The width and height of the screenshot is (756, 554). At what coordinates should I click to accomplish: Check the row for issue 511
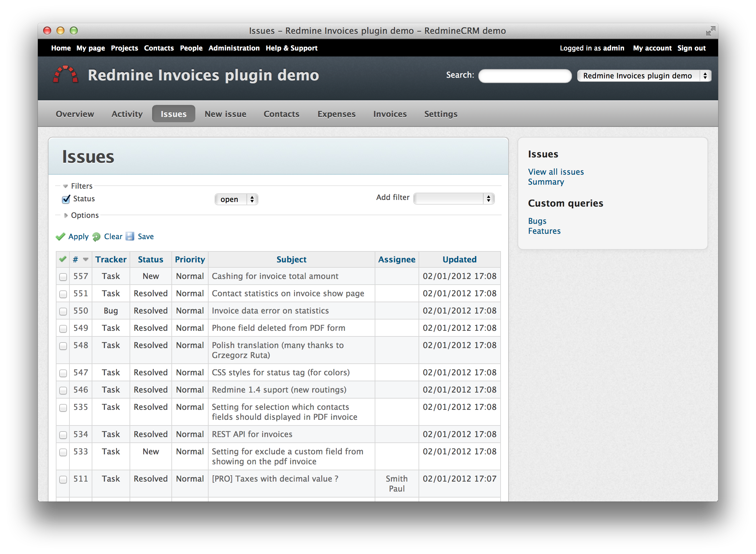point(63,480)
